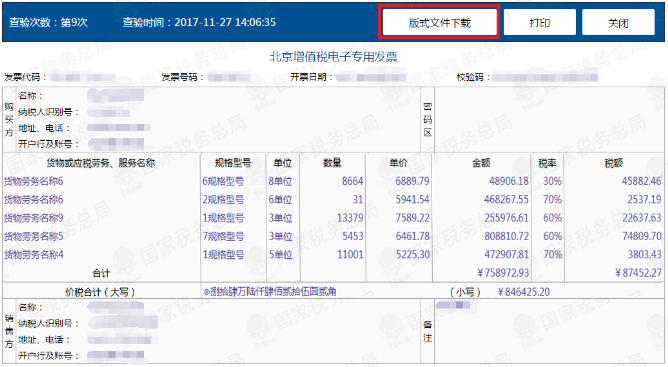Click the 校验码 label
The width and height of the screenshot is (668, 367).
(x=472, y=77)
